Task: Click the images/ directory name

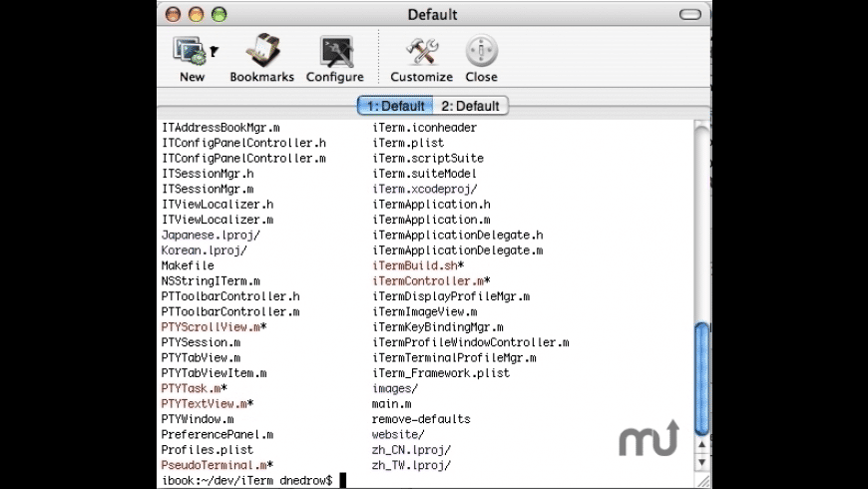Action: [x=395, y=389]
